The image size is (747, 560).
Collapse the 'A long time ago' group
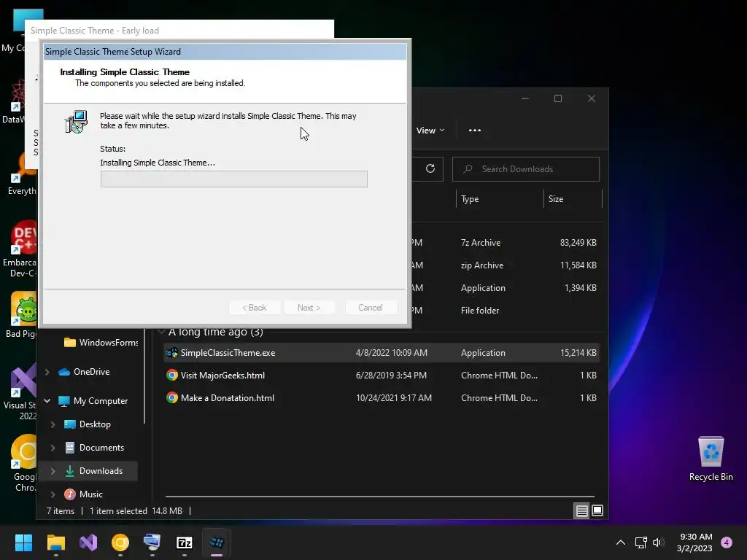161,332
